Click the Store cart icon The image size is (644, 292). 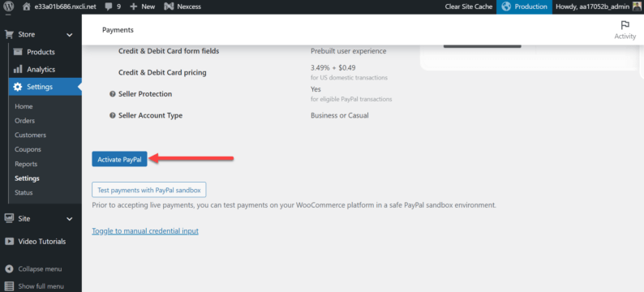[9, 35]
